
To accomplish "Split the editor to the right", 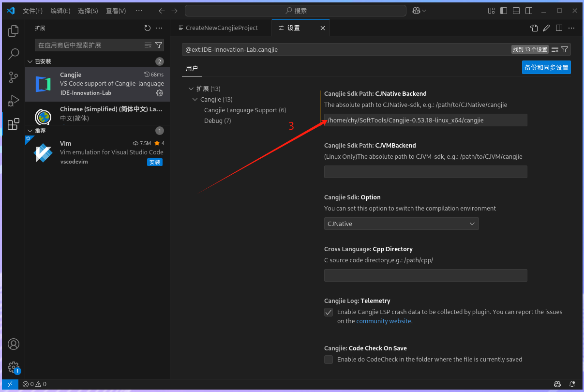I will click(x=559, y=28).
